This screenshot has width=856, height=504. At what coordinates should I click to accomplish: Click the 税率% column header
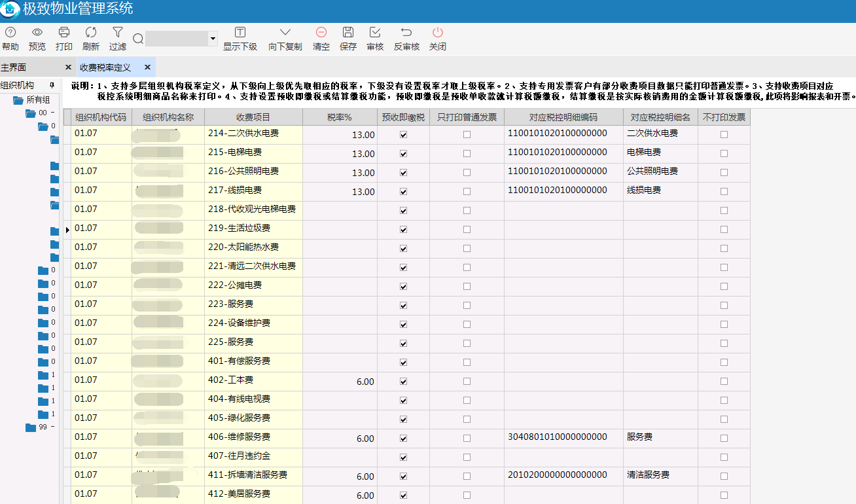pos(340,117)
